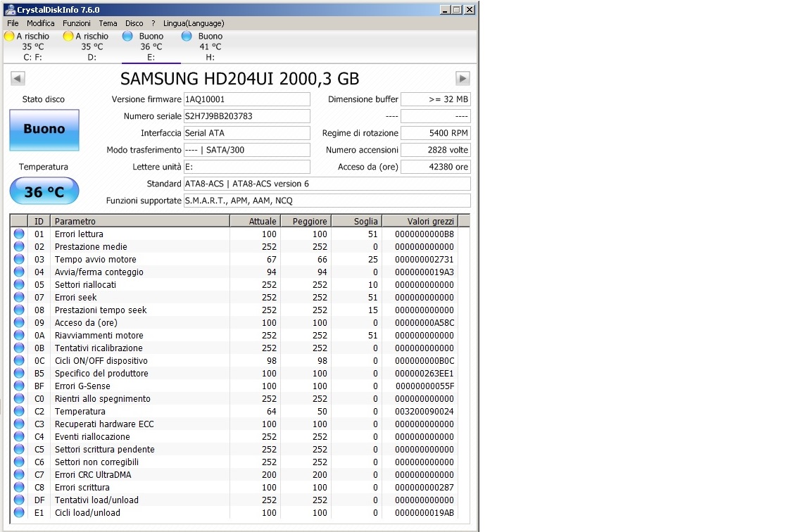The image size is (811, 532).
Task: Open the Funzioni menu
Action: pyautogui.click(x=77, y=23)
